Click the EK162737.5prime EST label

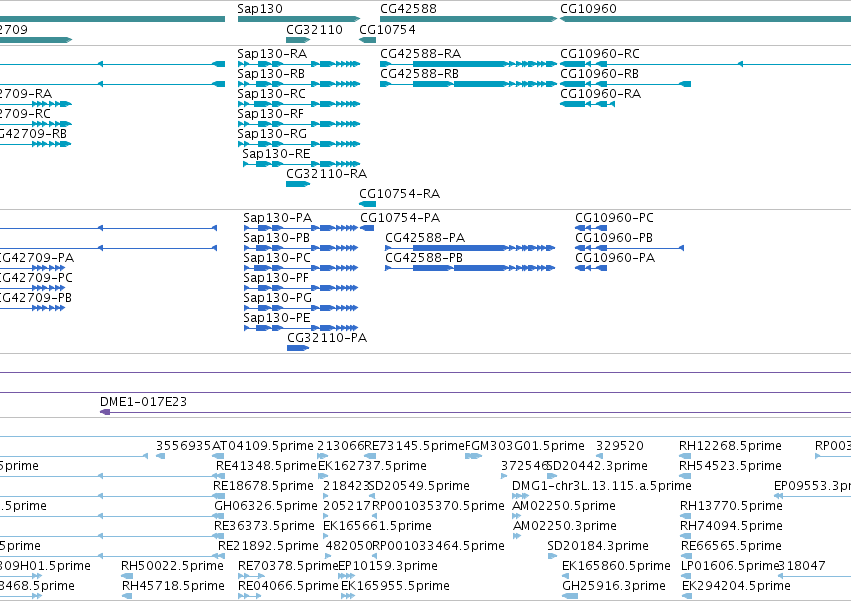(372, 466)
